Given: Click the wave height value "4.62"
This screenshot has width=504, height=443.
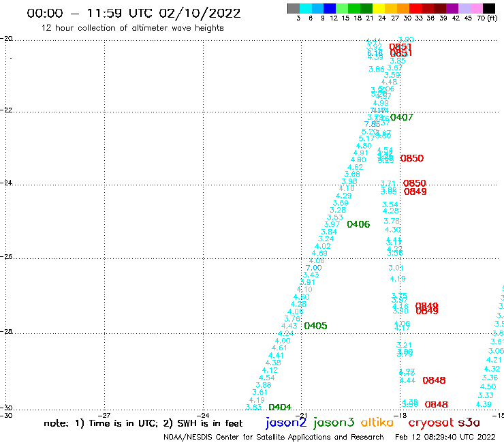Looking at the screenshot, I should point(355,167).
